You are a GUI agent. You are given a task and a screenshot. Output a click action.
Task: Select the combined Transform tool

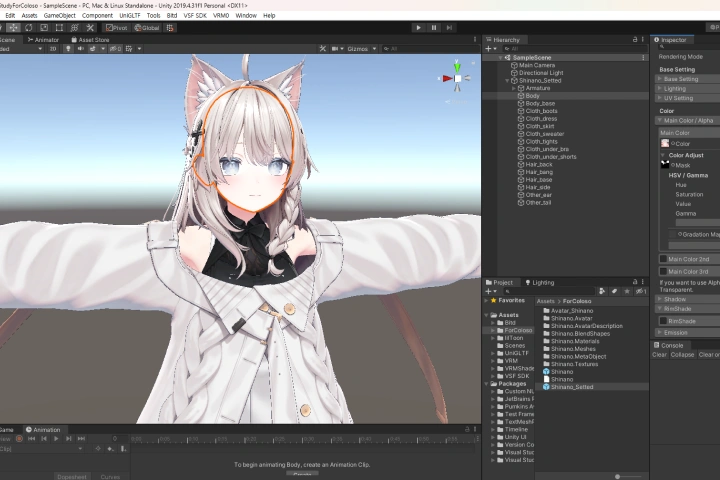tap(74, 28)
